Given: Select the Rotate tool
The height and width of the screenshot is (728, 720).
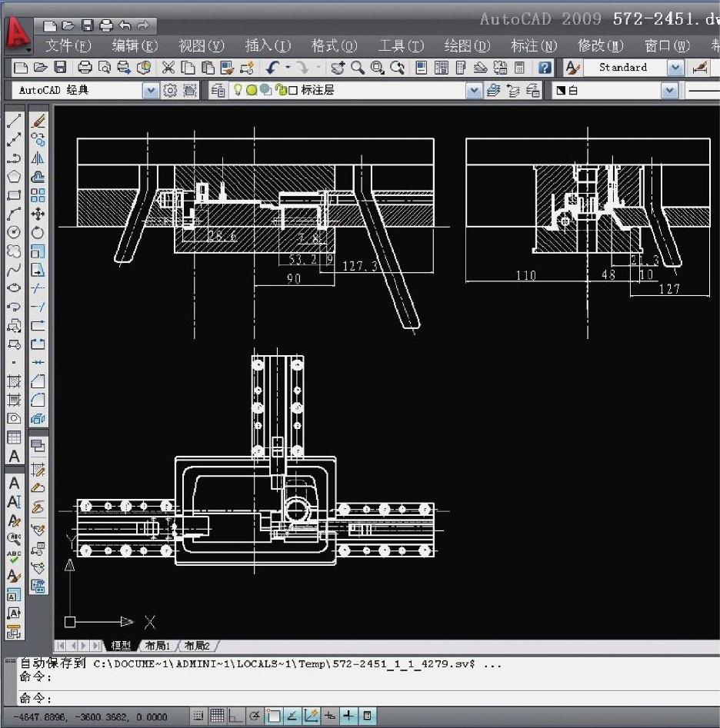Looking at the screenshot, I should pyautogui.click(x=38, y=232).
